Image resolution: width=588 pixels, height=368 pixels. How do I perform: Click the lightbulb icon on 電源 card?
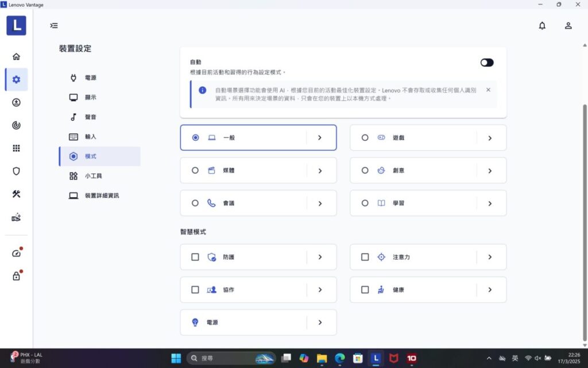click(195, 322)
